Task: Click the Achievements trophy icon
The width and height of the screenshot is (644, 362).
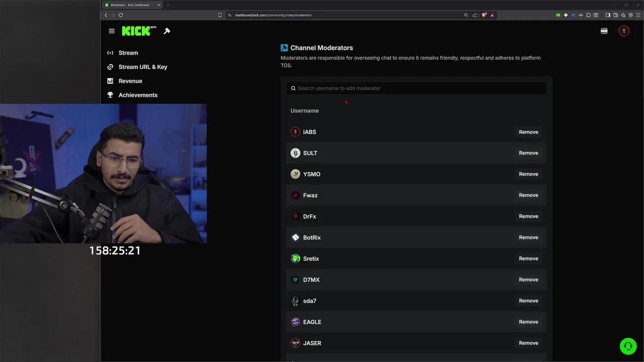Action: (x=110, y=95)
